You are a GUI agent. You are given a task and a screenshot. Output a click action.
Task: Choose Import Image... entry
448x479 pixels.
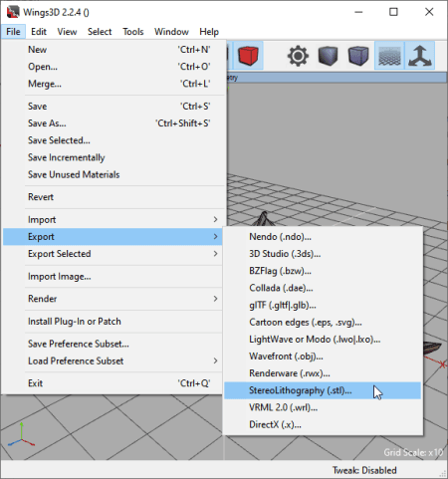coord(113,276)
